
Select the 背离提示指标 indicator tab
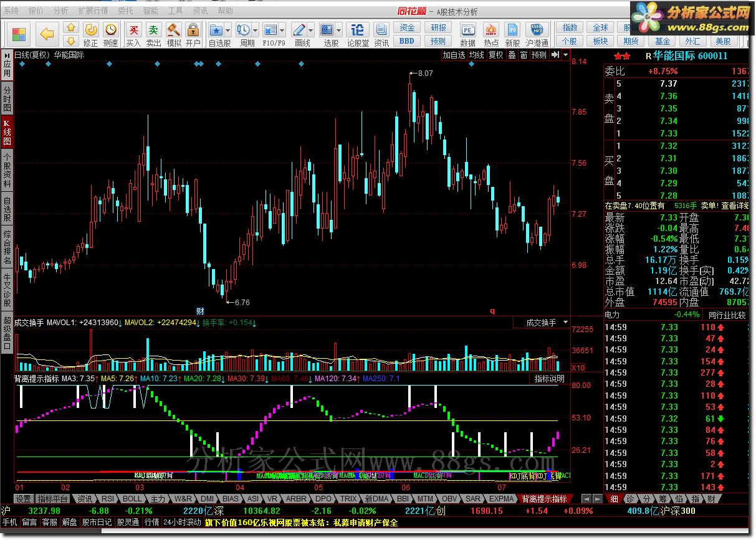coord(545,499)
